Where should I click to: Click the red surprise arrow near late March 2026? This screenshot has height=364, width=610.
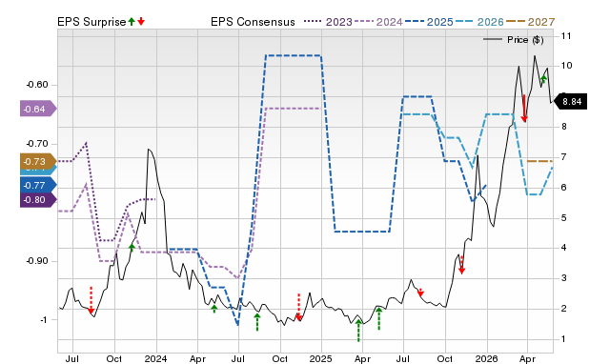(524, 109)
